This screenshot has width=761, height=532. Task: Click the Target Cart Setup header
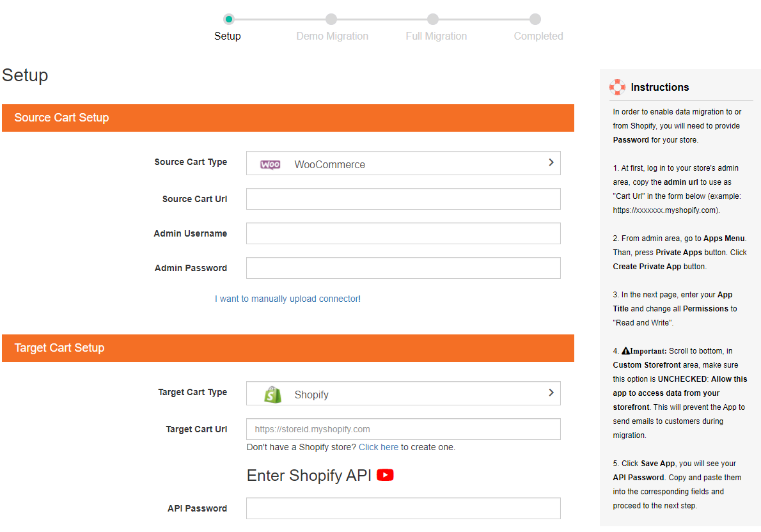pyautogui.click(x=288, y=348)
